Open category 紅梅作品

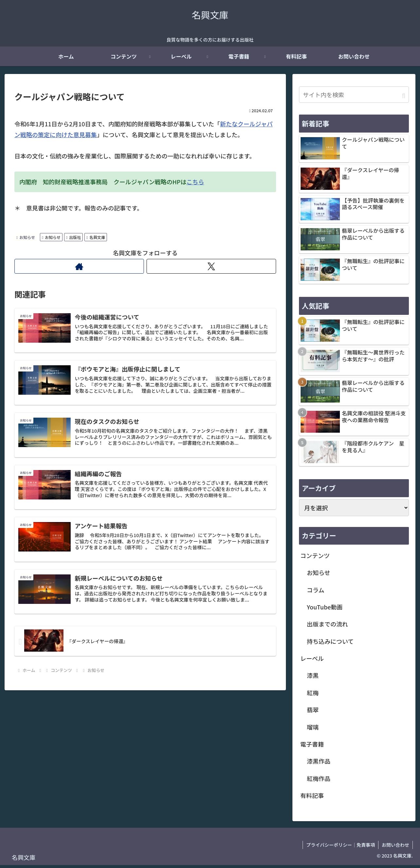pyautogui.click(x=318, y=779)
